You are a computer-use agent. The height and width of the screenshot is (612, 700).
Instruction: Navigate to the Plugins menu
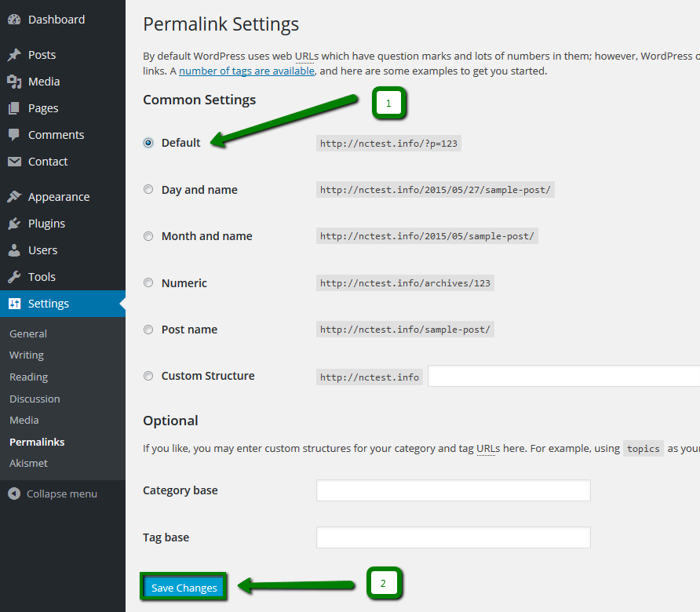click(46, 224)
